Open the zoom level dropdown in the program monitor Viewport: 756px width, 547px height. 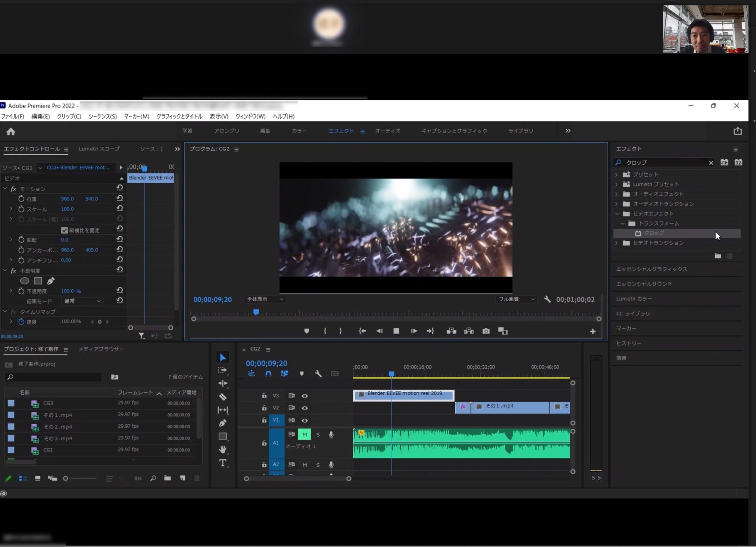(x=264, y=299)
